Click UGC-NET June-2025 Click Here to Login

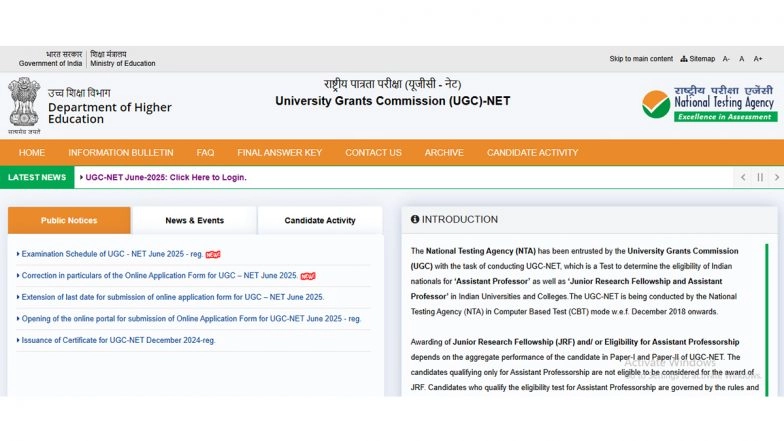click(x=166, y=178)
